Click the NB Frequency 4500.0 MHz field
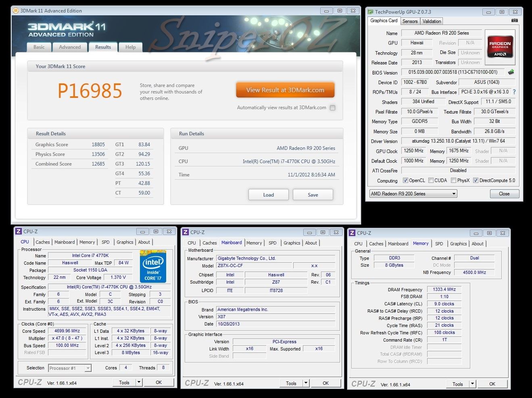Screen dimensions: 532x398 pos(474,272)
